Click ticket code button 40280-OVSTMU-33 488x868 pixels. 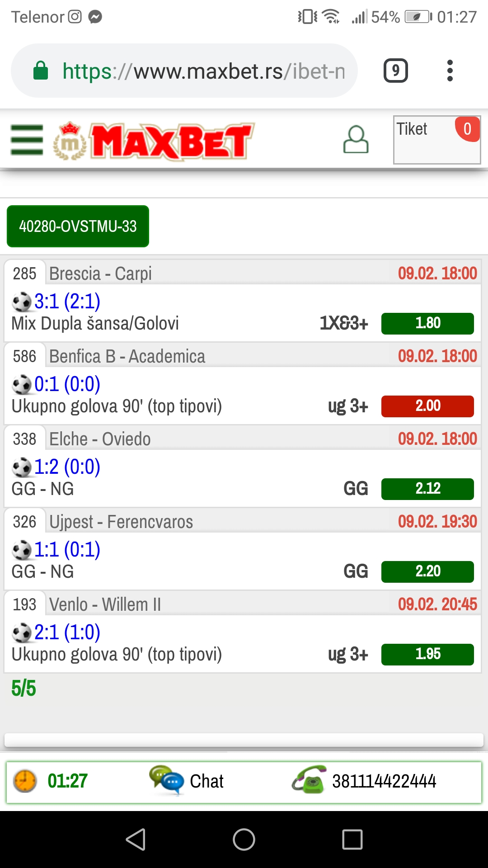(78, 226)
